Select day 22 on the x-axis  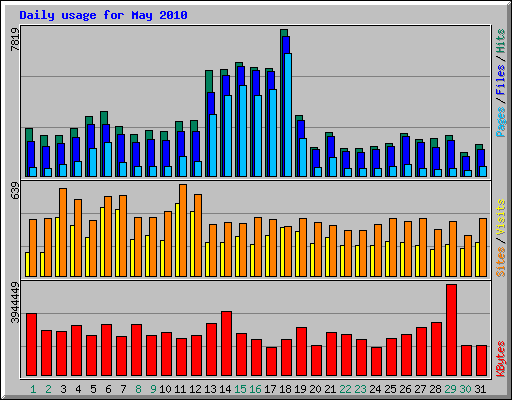(345, 389)
